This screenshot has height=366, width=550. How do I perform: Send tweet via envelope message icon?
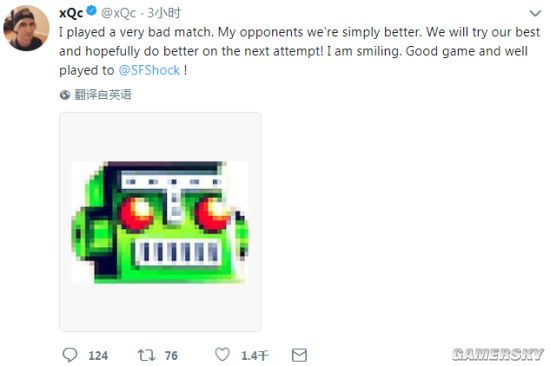[x=299, y=355]
